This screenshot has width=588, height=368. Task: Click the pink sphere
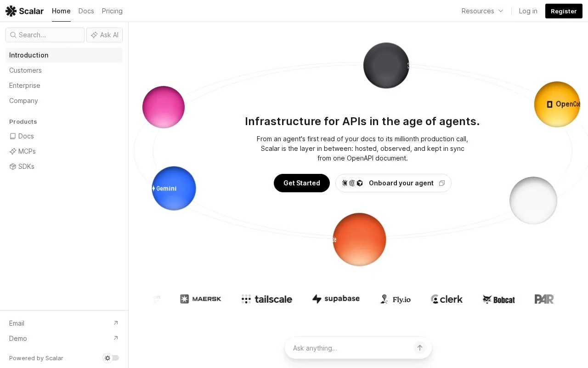(x=164, y=107)
